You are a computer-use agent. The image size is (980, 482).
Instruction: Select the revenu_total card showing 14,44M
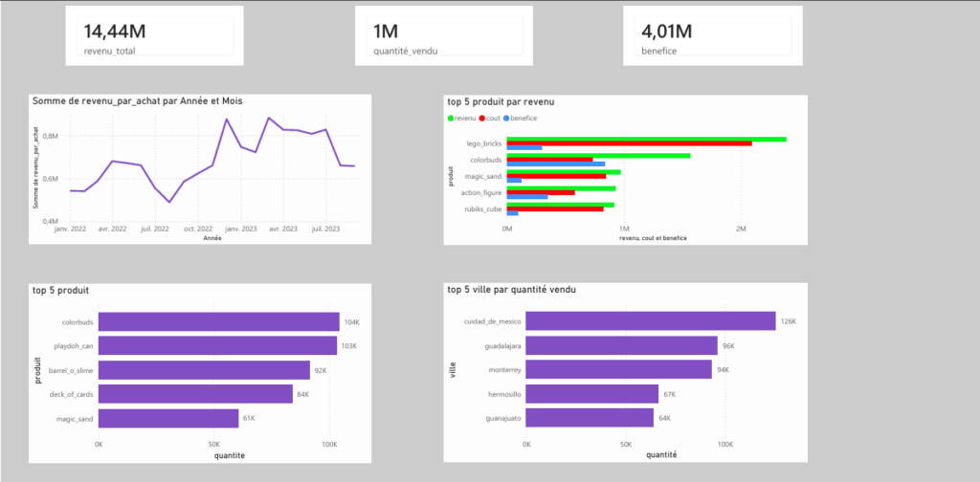tap(154, 35)
